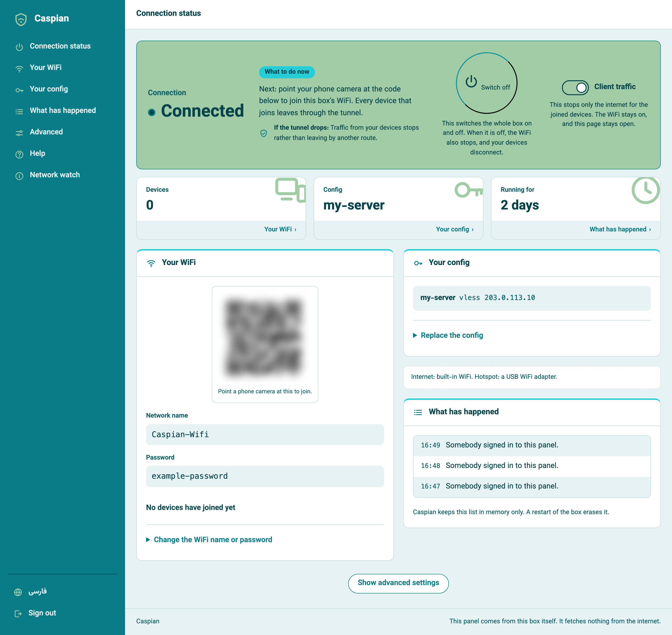Open the Network watch page
This screenshot has width=672, height=635.
[55, 175]
